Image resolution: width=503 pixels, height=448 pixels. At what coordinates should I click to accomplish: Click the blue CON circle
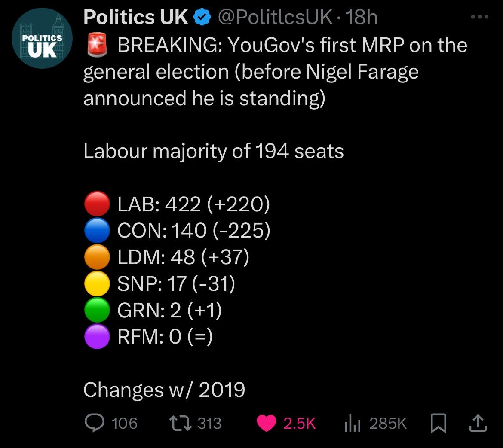point(97,230)
